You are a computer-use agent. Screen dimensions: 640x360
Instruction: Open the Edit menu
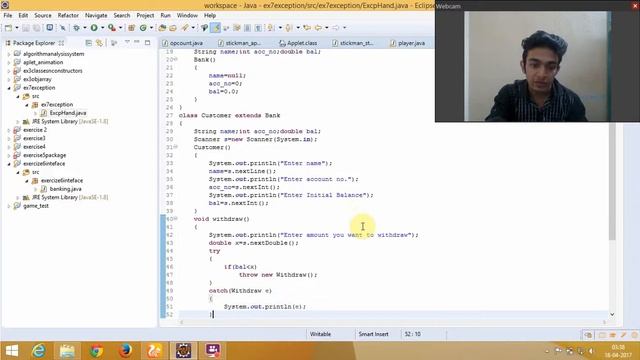[x=23, y=16]
